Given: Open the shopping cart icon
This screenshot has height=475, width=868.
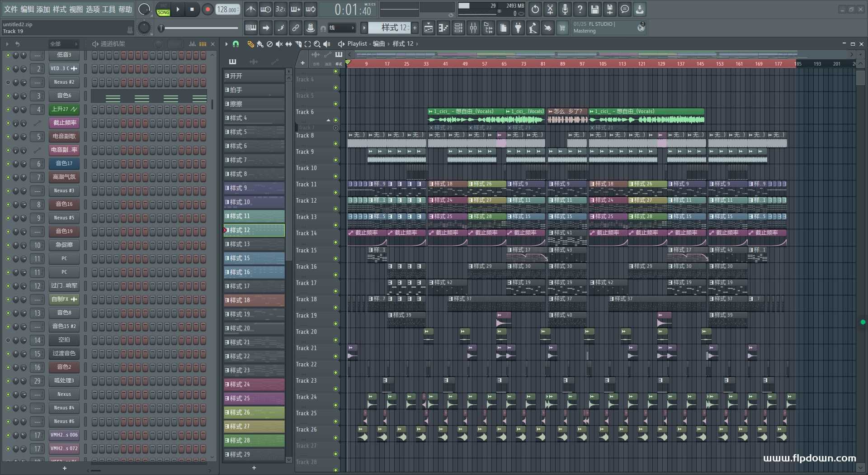Looking at the screenshot, I should click(x=563, y=28).
